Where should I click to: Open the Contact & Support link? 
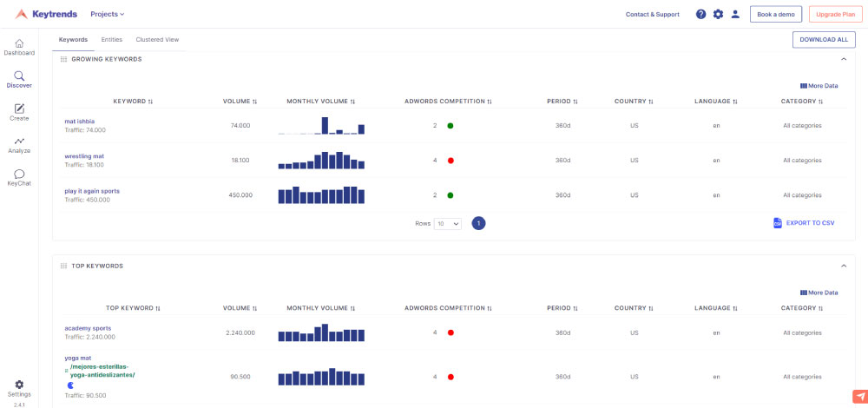click(652, 15)
